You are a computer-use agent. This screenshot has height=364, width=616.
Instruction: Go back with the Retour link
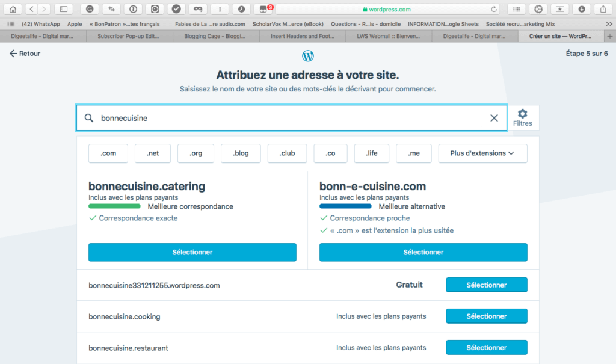click(25, 54)
